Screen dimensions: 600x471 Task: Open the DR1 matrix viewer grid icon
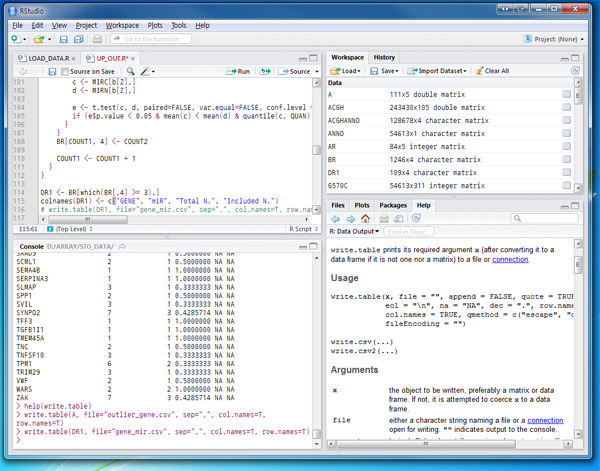point(566,173)
